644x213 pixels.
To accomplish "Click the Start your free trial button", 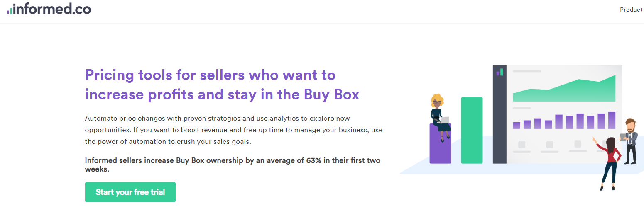I will (x=130, y=192).
